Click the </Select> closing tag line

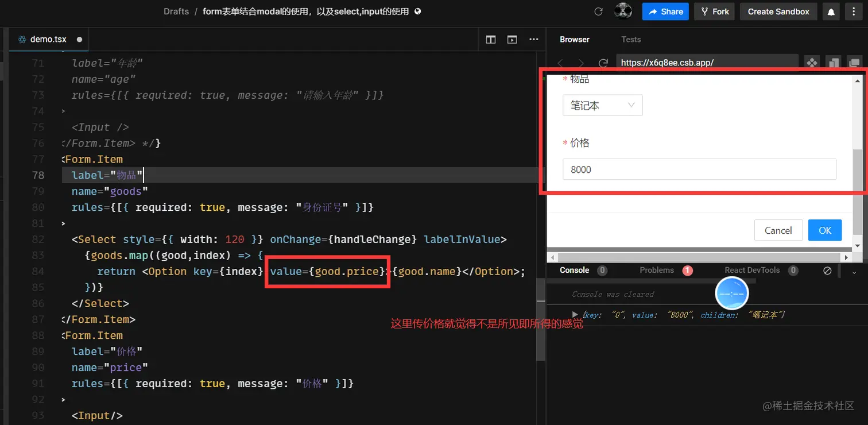point(100,303)
